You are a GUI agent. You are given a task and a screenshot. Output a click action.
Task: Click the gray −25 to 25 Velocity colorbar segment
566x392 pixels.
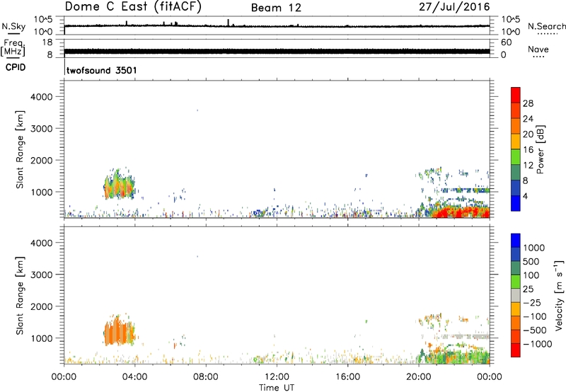click(x=516, y=295)
